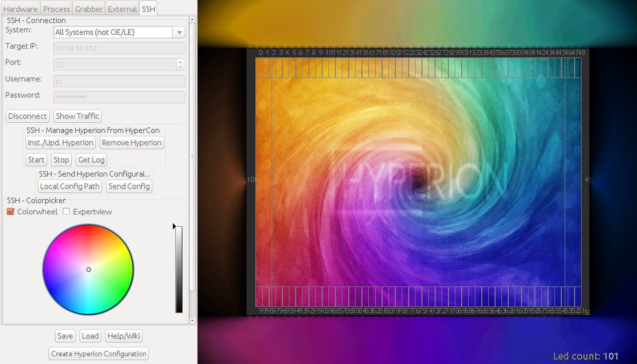
Task: Click Inst./Upd. Hyperion button
Action: click(60, 143)
